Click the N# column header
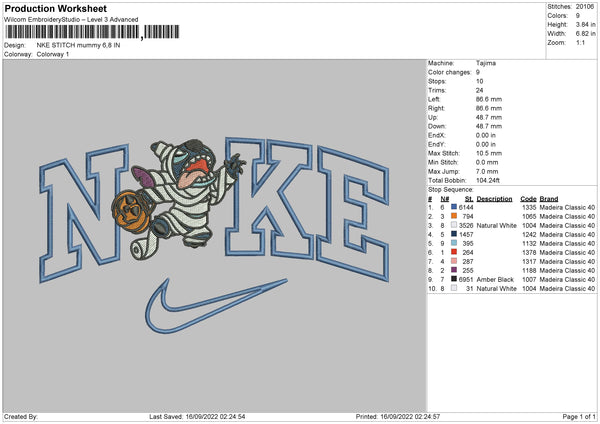 445,199
